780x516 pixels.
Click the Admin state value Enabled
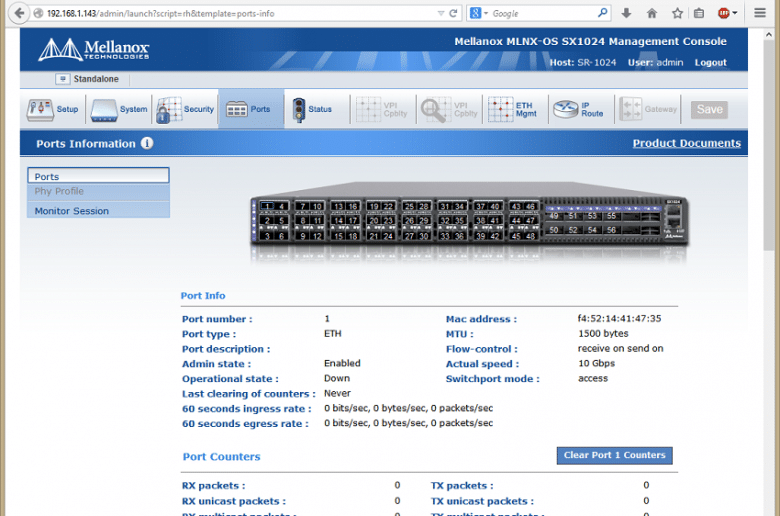coord(342,363)
